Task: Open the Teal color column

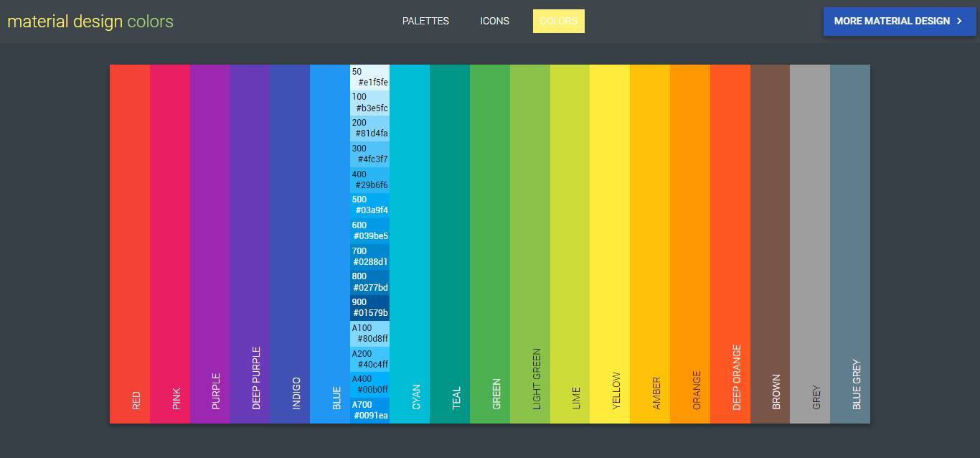Action: pyautogui.click(x=450, y=244)
